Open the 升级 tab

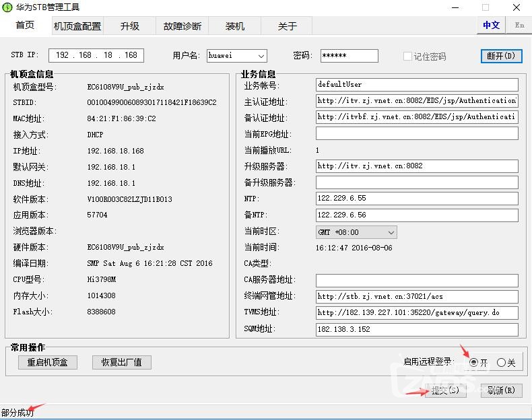pos(129,26)
